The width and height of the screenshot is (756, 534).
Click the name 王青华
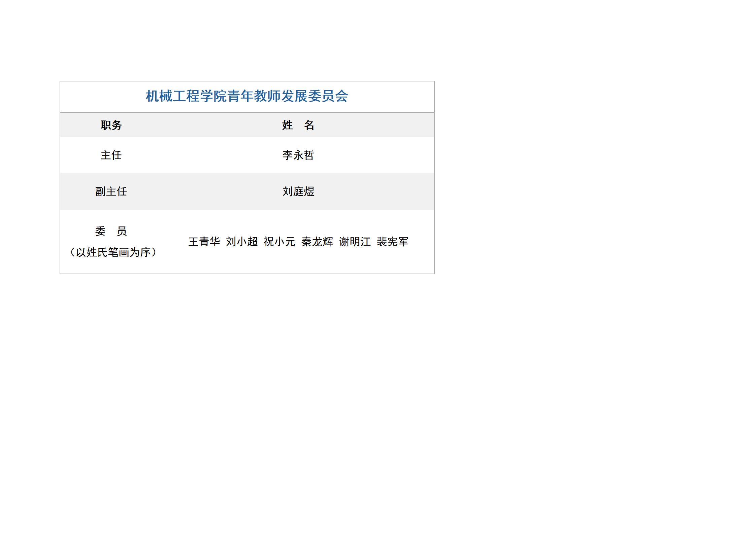click(204, 242)
